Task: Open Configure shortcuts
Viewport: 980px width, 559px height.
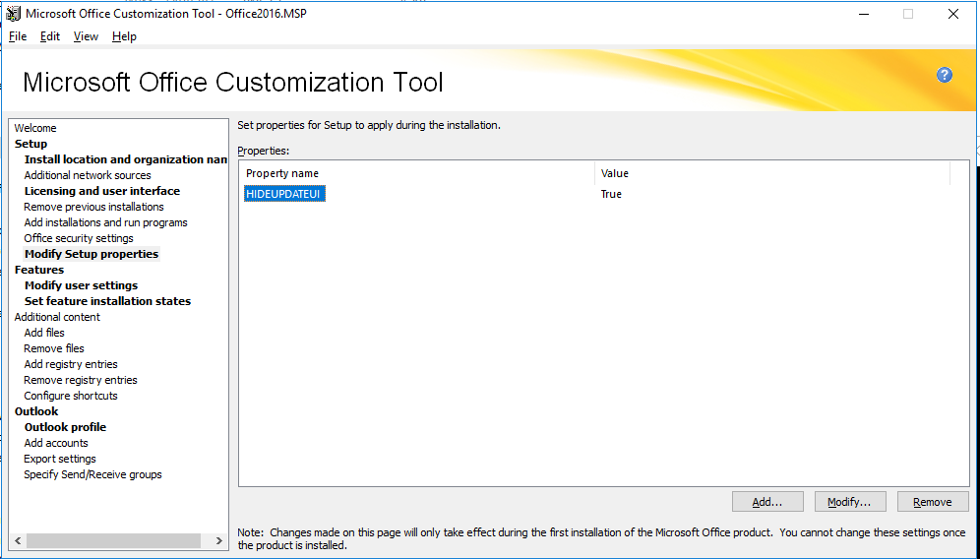Action: (x=71, y=396)
